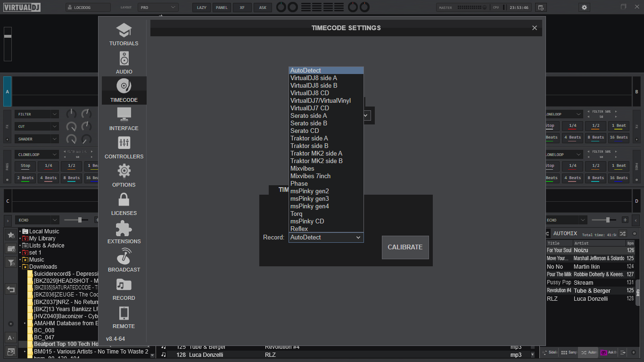This screenshot has width=644, height=362.
Task: Open the left CLONELOOP pads dropdown
Action: point(37,155)
